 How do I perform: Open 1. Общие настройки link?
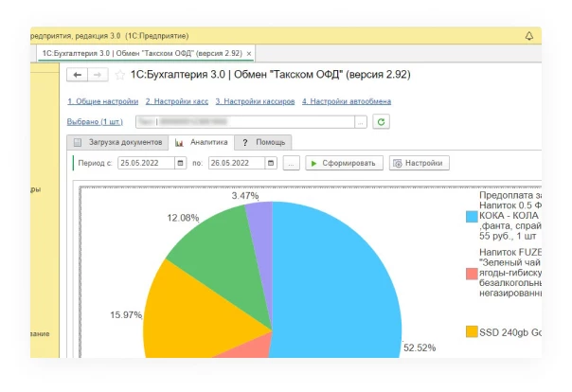(x=102, y=101)
